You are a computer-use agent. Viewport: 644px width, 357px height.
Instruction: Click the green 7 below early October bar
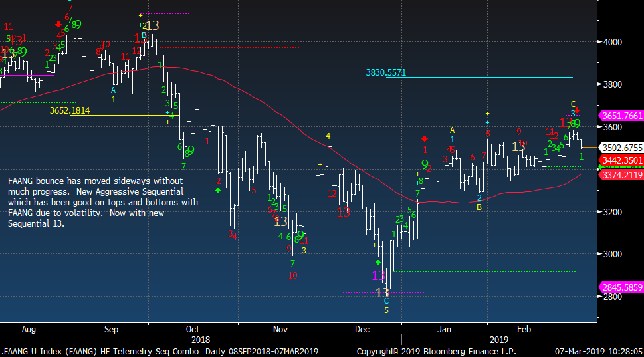tap(183, 166)
